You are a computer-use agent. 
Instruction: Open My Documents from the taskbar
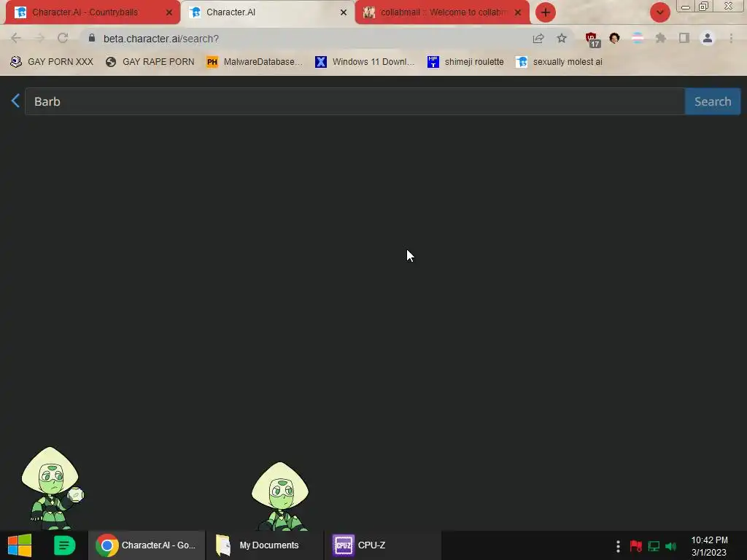(x=265, y=545)
